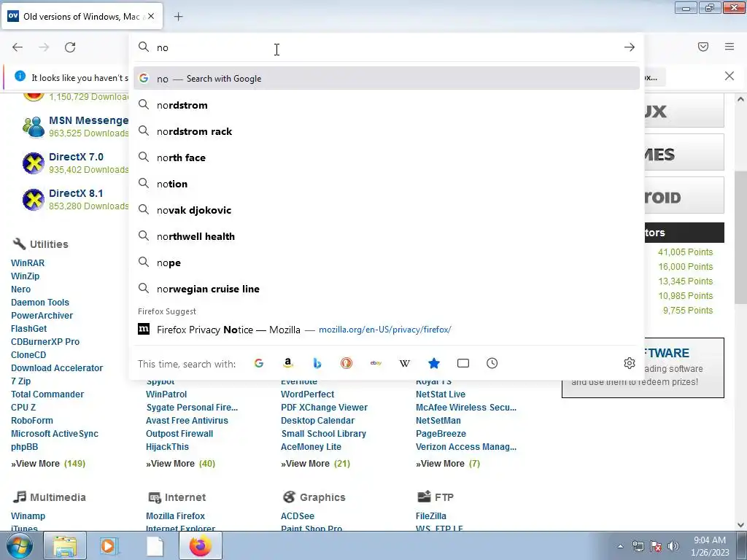
Task: Open the NetStat Live link
Action: [440, 394]
